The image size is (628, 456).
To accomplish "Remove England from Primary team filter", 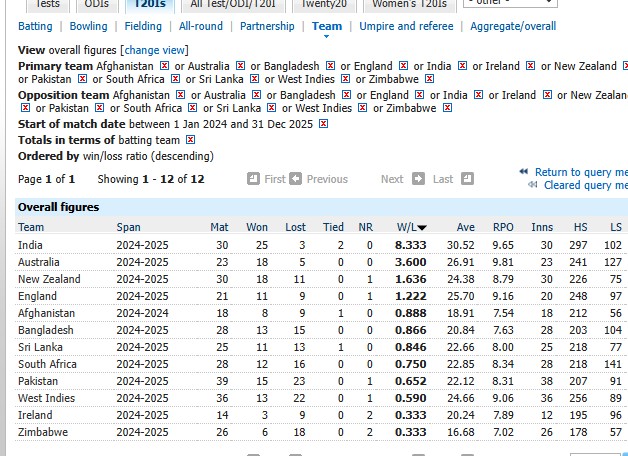I will (x=403, y=66).
